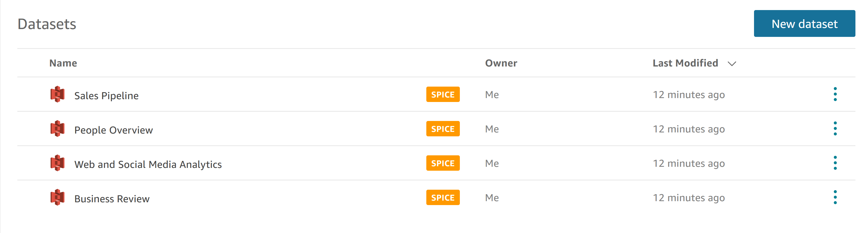This screenshot has height=233, width=868.
Task: Click the Business Review S3 dataset icon
Action: 58,198
